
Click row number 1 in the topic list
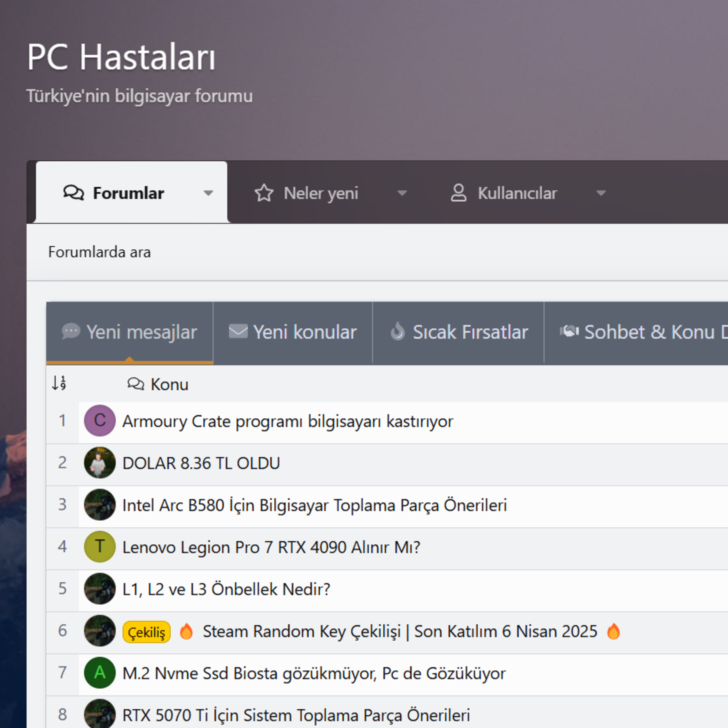(x=62, y=421)
